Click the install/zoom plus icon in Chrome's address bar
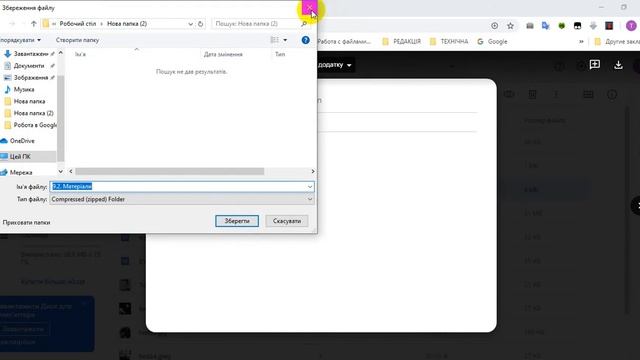Viewport: 640px width, 360px height. pyautogui.click(x=494, y=26)
